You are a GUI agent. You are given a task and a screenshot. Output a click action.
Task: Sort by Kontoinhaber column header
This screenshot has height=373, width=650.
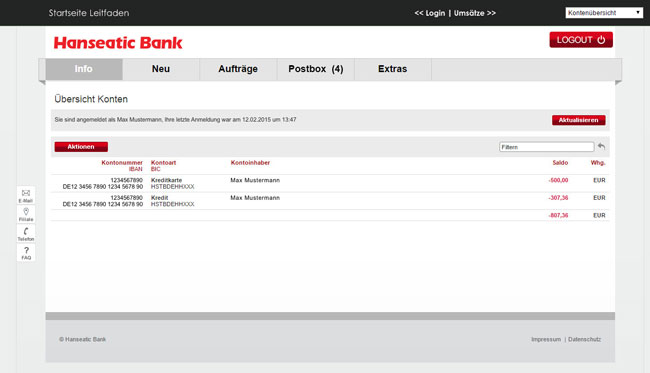point(250,162)
